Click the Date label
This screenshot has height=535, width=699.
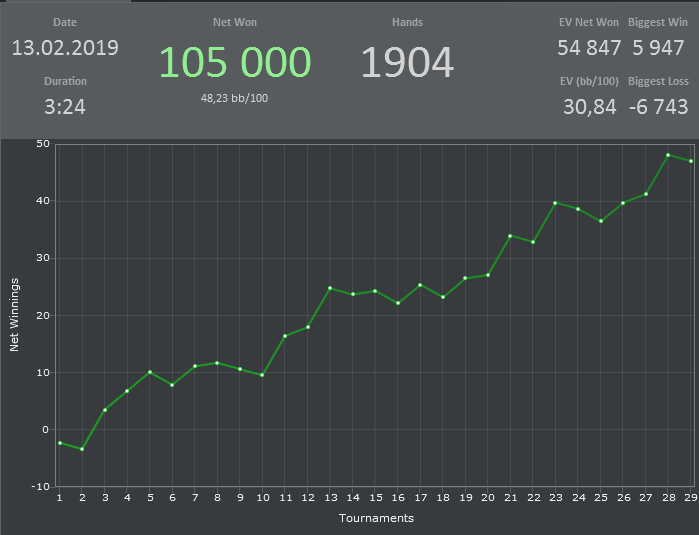pyautogui.click(x=65, y=22)
